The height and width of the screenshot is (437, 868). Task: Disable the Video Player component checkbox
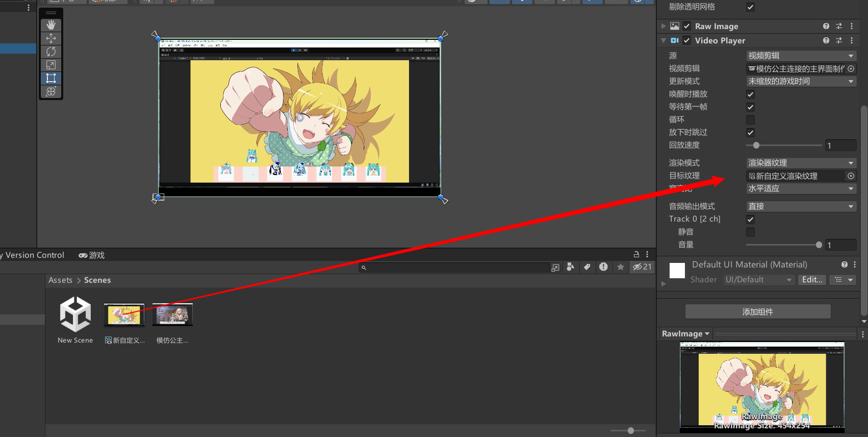coord(687,40)
